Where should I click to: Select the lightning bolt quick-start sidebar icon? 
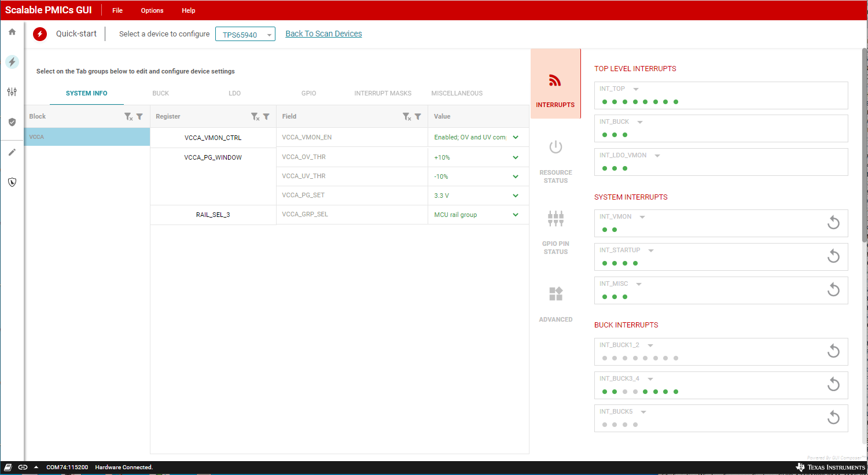[x=12, y=62]
